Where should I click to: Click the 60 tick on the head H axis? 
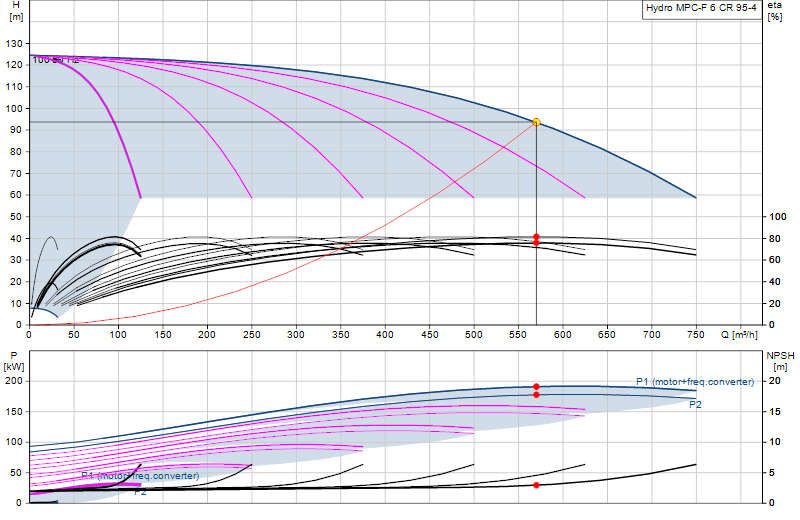16,195
